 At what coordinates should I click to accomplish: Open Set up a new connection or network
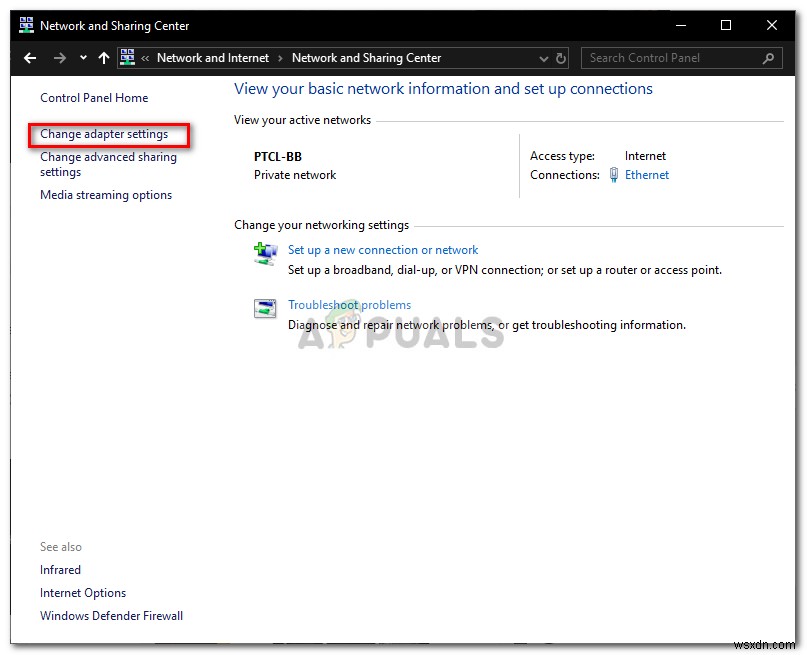(x=383, y=250)
